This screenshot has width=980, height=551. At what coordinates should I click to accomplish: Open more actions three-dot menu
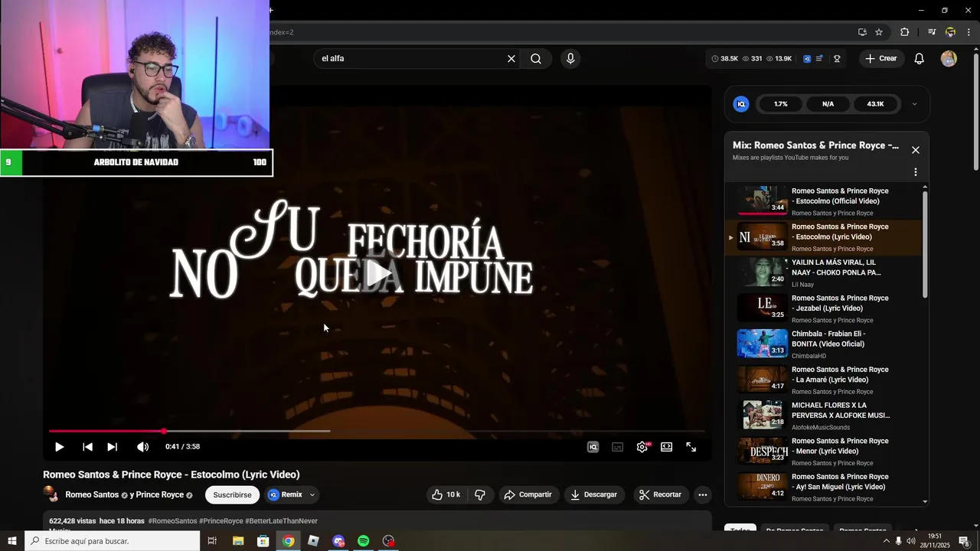tap(702, 495)
